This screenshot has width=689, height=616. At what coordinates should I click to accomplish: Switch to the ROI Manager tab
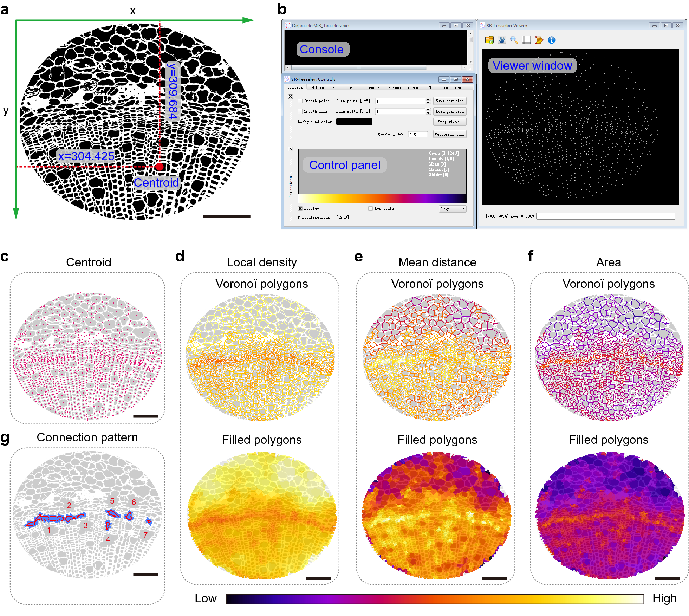(x=323, y=87)
